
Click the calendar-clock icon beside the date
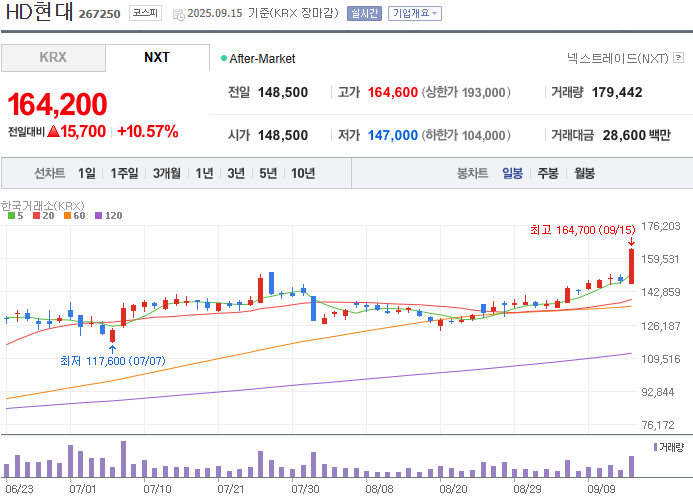179,15
